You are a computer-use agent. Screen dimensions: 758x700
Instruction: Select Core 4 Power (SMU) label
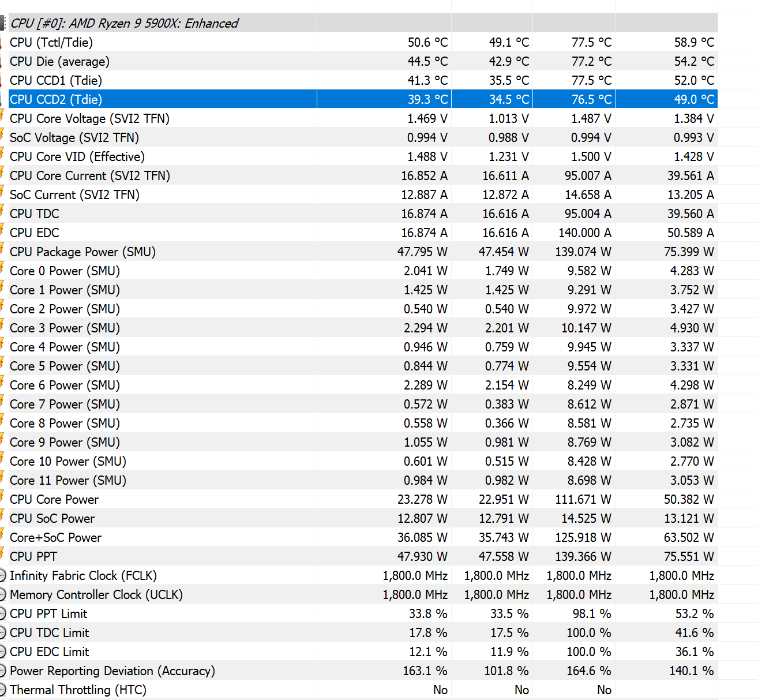(65, 347)
